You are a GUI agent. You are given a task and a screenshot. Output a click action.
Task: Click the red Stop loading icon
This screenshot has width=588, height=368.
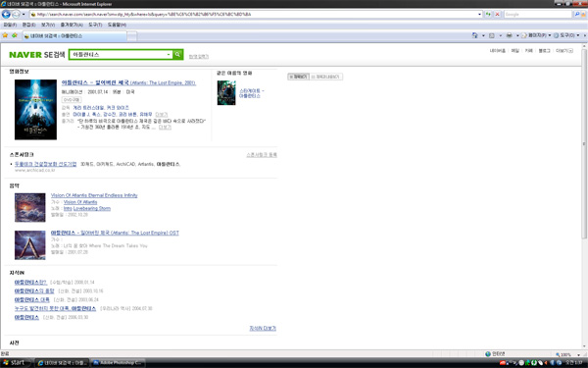tap(497, 15)
